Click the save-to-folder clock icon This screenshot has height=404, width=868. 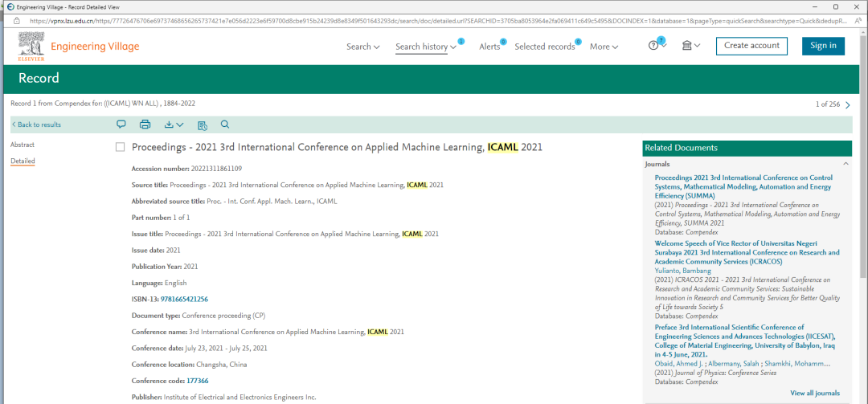point(202,125)
